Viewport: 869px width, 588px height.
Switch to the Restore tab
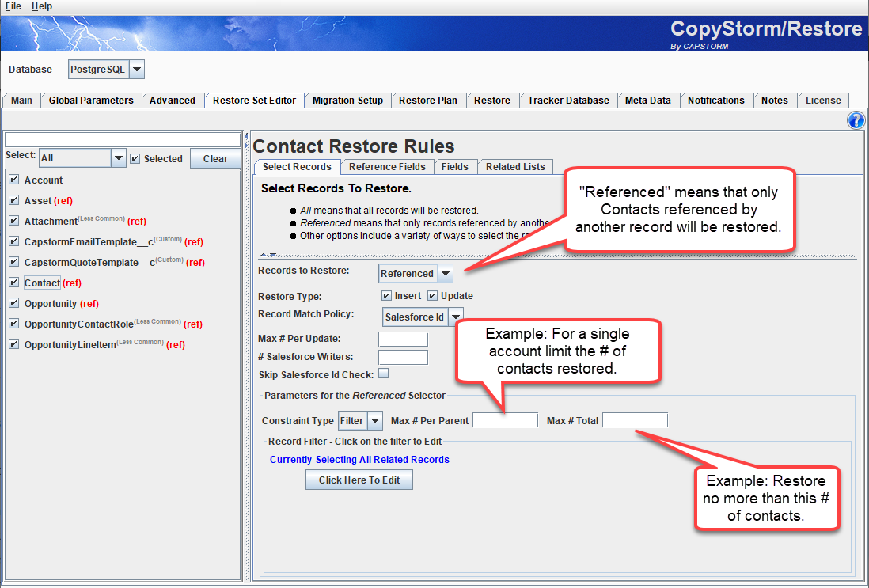coord(492,101)
